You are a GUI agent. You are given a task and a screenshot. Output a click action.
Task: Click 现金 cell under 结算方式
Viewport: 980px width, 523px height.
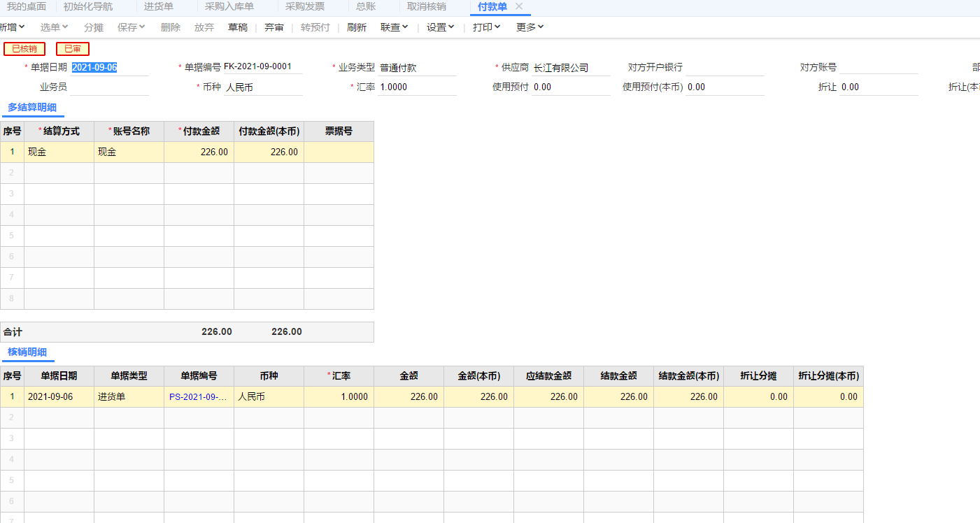click(59, 152)
